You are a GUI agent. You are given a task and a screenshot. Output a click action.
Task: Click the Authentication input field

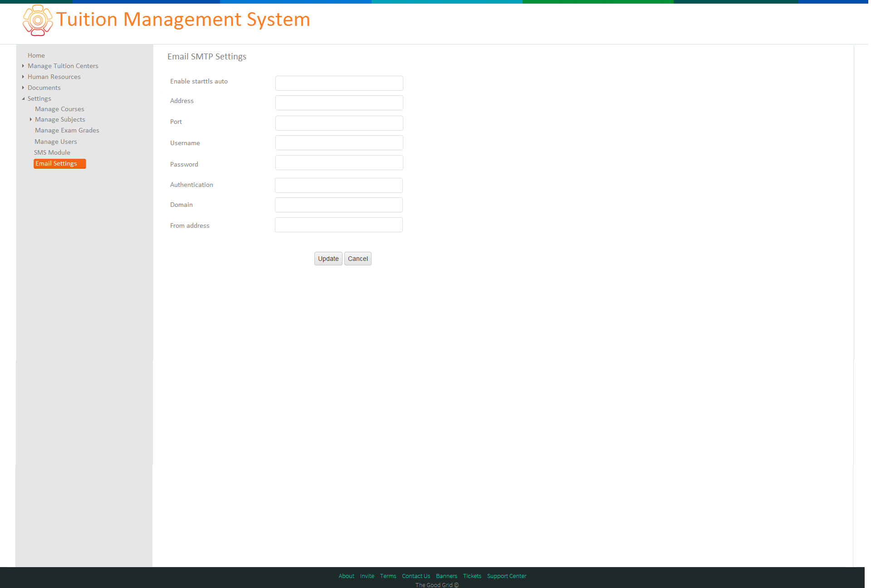(338, 185)
